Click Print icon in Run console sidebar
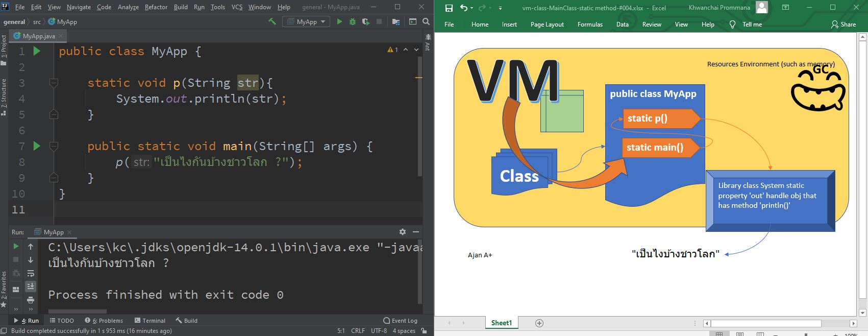The height and width of the screenshot is (336, 868). click(31, 300)
